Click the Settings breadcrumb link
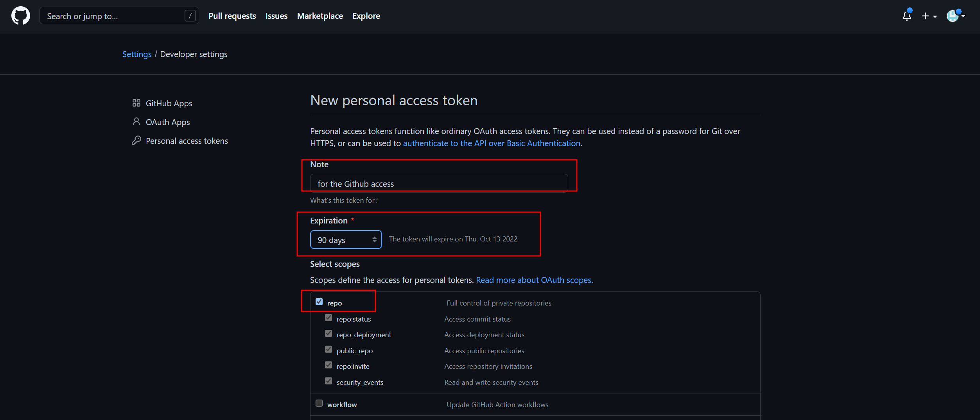The image size is (980, 420). pyautogui.click(x=136, y=54)
